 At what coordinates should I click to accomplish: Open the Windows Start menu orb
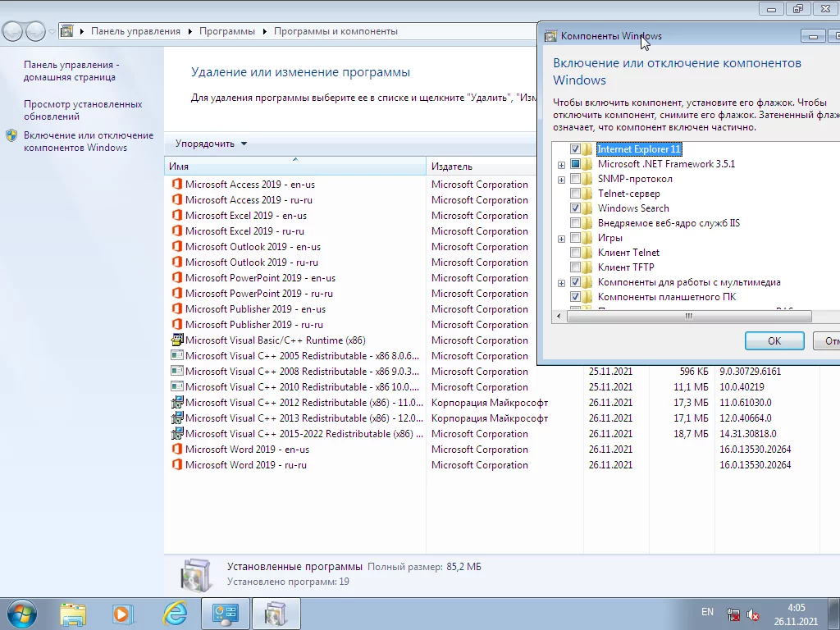tap(22, 614)
